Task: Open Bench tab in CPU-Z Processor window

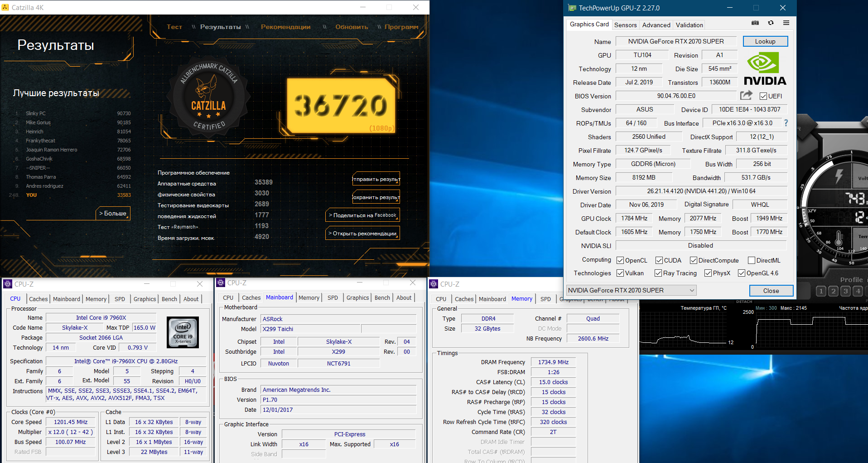Action: pos(169,299)
